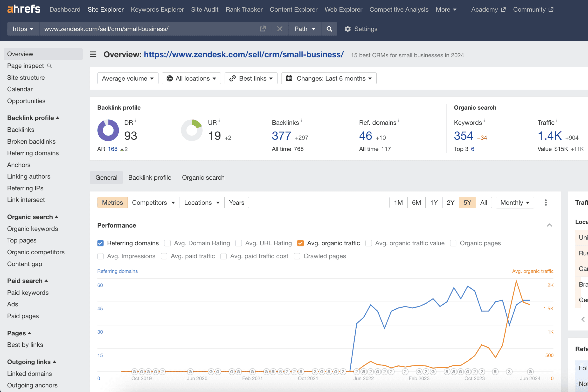The height and width of the screenshot is (392, 588).
Task: Open Keywords Explorer from the top menu
Action: click(x=157, y=9)
